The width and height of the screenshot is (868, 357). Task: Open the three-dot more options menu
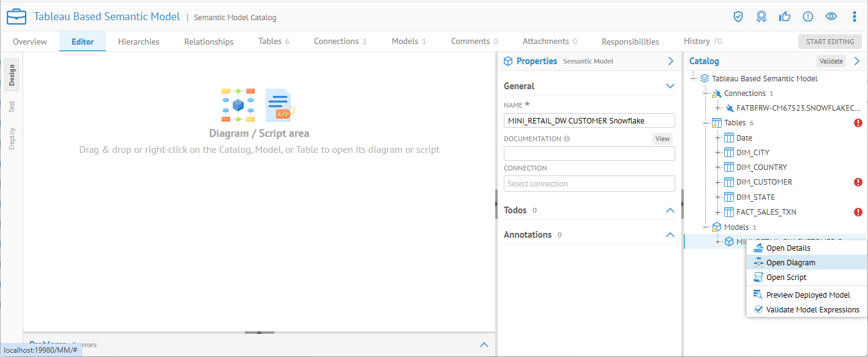[x=855, y=17]
